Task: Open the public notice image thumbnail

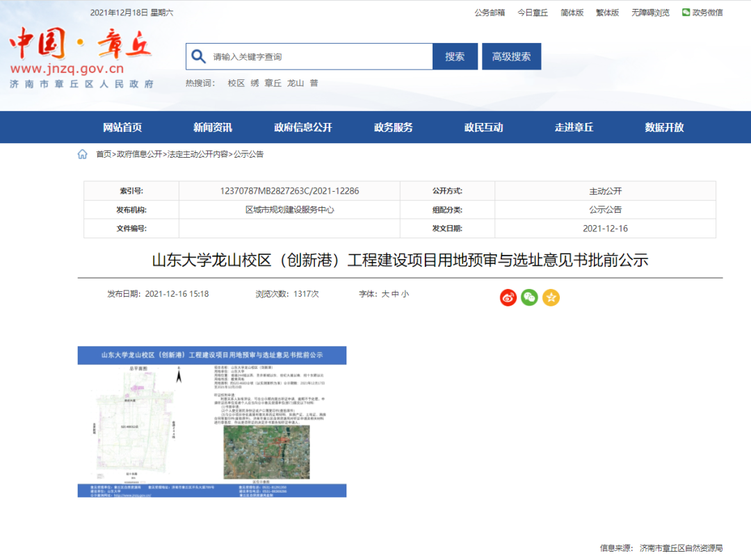Action: (212, 422)
